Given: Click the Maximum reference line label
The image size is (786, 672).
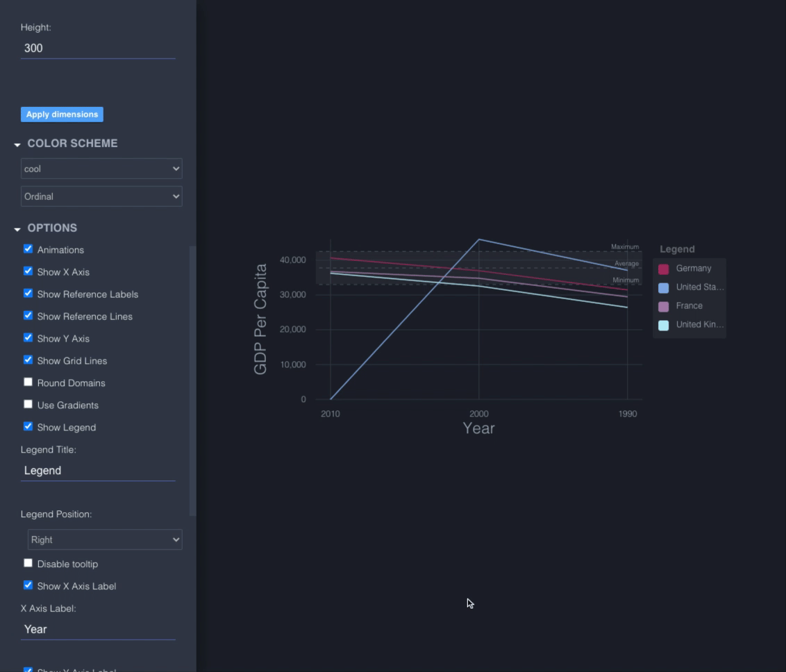Looking at the screenshot, I should (x=625, y=246).
